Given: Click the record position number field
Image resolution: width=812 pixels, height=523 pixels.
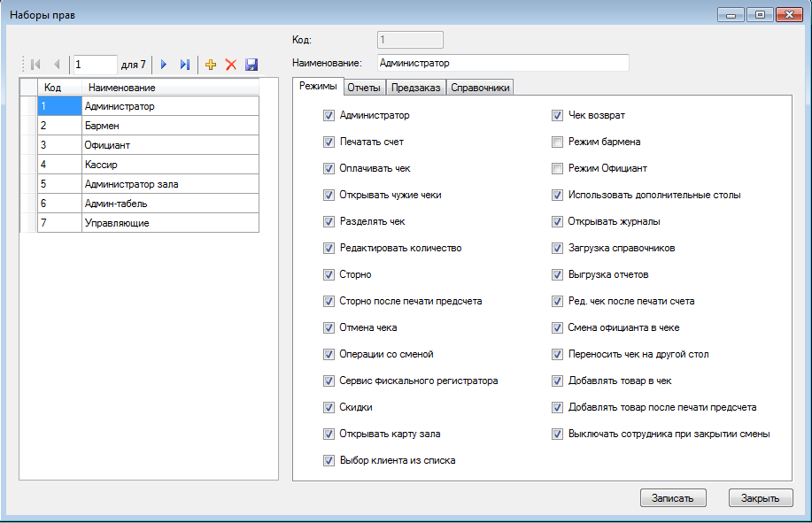Looking at the screenshot, I should [95, 65].
